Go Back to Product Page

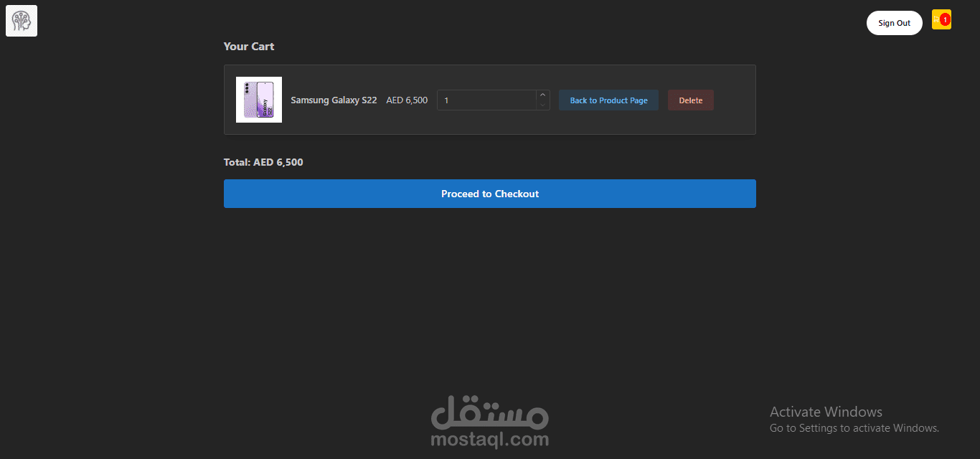608,100
